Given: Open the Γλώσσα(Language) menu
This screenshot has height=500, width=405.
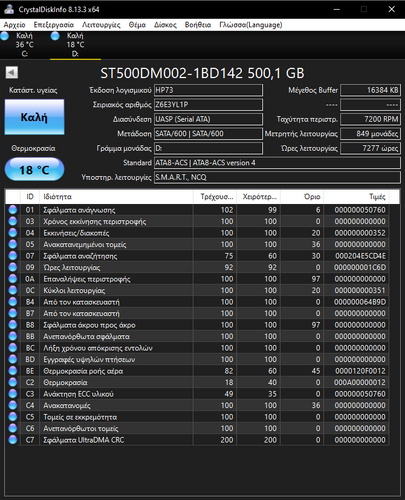Looking at the screenshot, I should tap(251, 25).
